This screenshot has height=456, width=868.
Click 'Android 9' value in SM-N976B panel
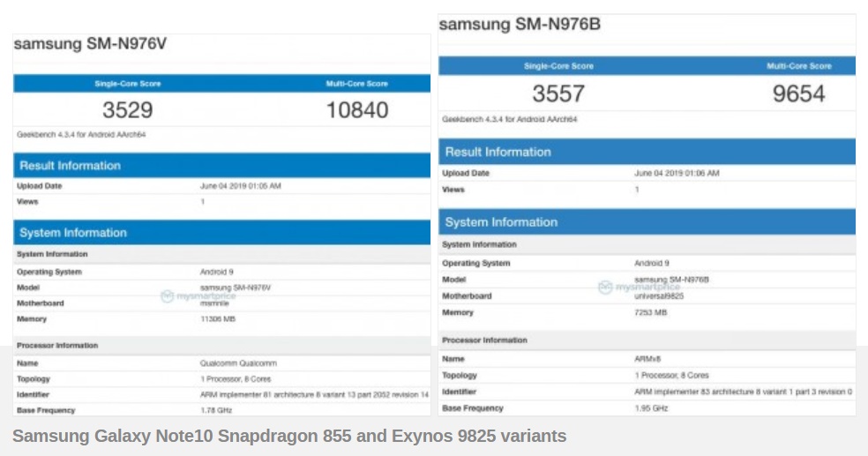652,263
